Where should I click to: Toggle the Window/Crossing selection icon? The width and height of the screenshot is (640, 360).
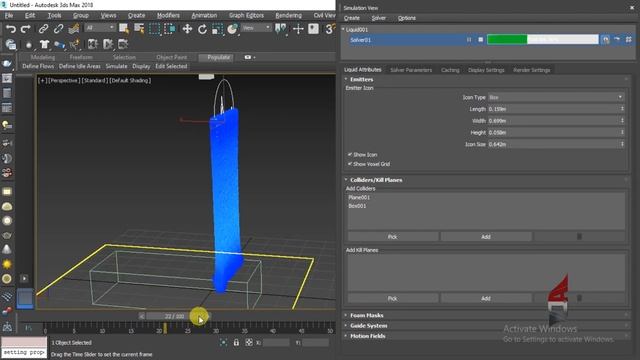click(169, 29)
